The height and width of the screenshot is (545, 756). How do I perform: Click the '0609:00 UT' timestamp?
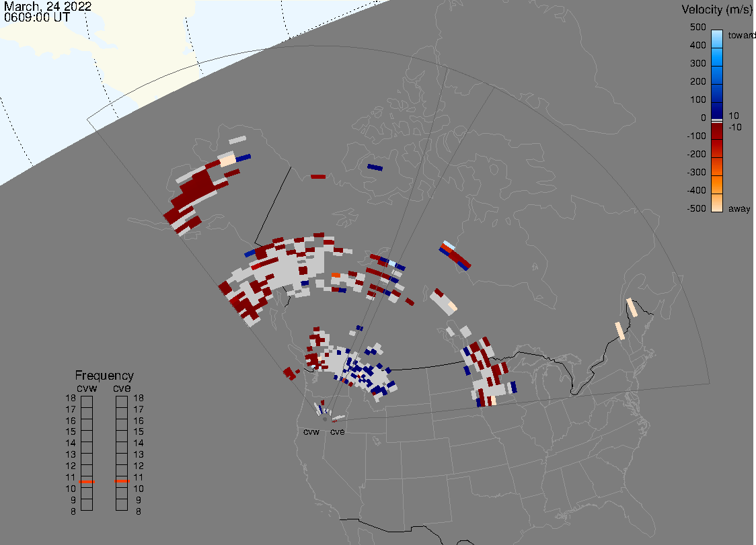coord(37,17)
